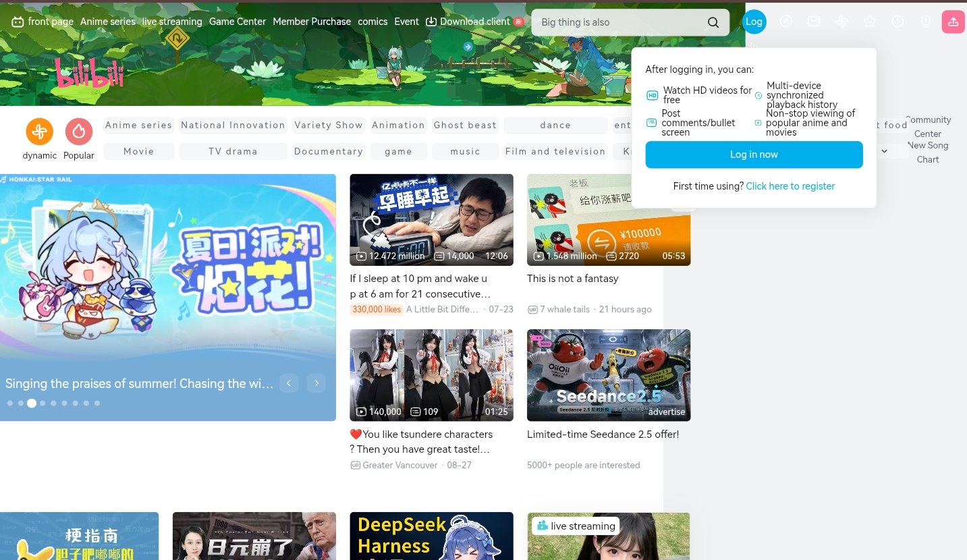Go to live streaming in top navigation

coord(172,22)
